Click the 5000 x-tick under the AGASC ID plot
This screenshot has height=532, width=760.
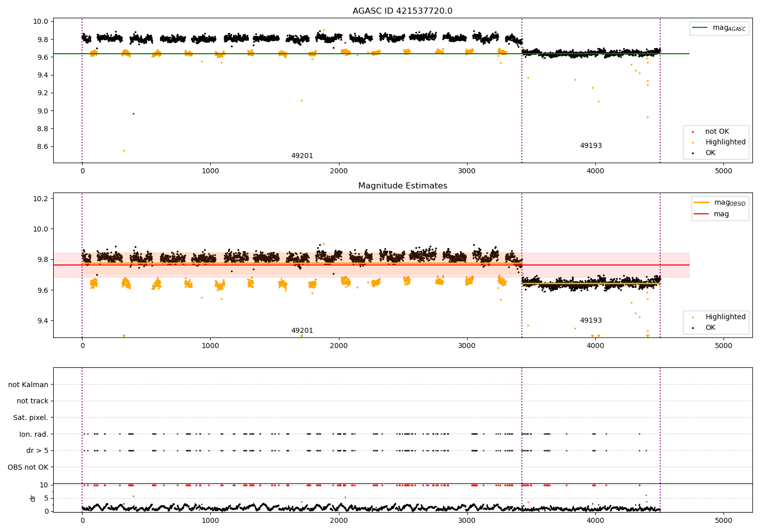tap(724, 171)
